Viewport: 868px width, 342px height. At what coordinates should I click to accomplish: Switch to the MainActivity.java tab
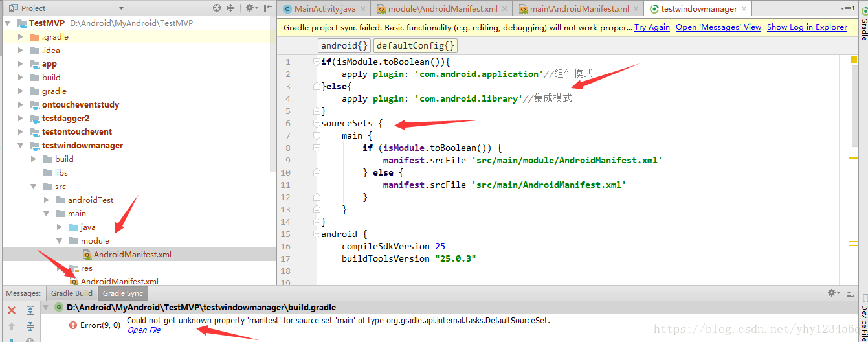click(x=324, y=9)
